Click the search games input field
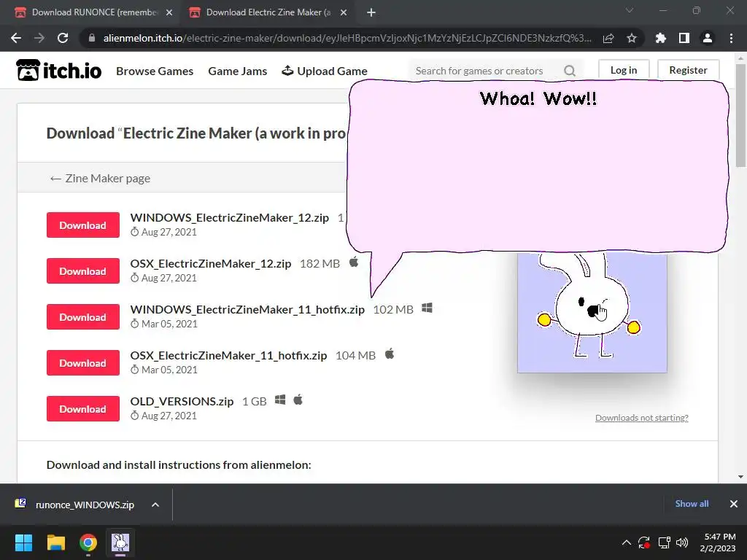747x560 pixels. [x=486, y=71]
